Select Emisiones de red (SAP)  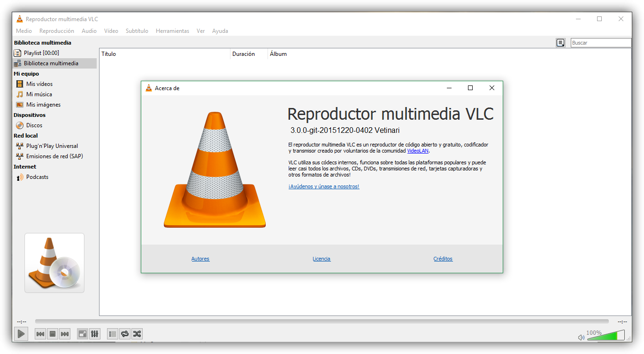coord(54,156)
